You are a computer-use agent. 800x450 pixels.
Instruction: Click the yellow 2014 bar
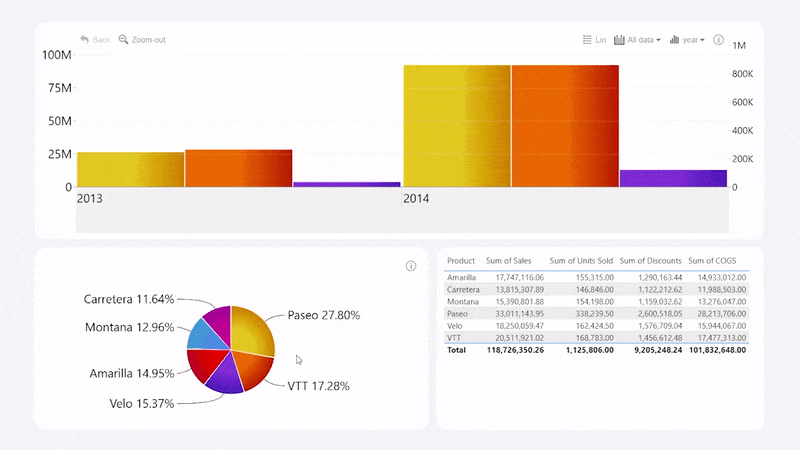[457, 126]
